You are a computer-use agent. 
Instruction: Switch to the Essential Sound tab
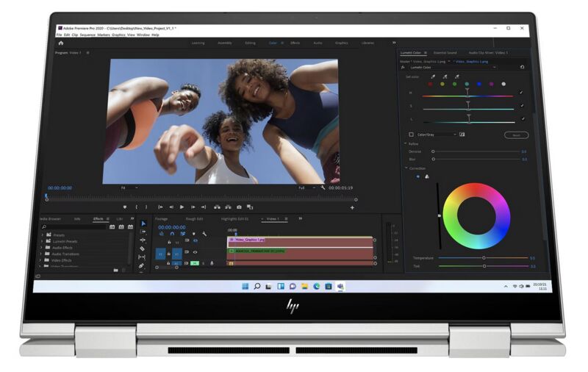[445, 53]
